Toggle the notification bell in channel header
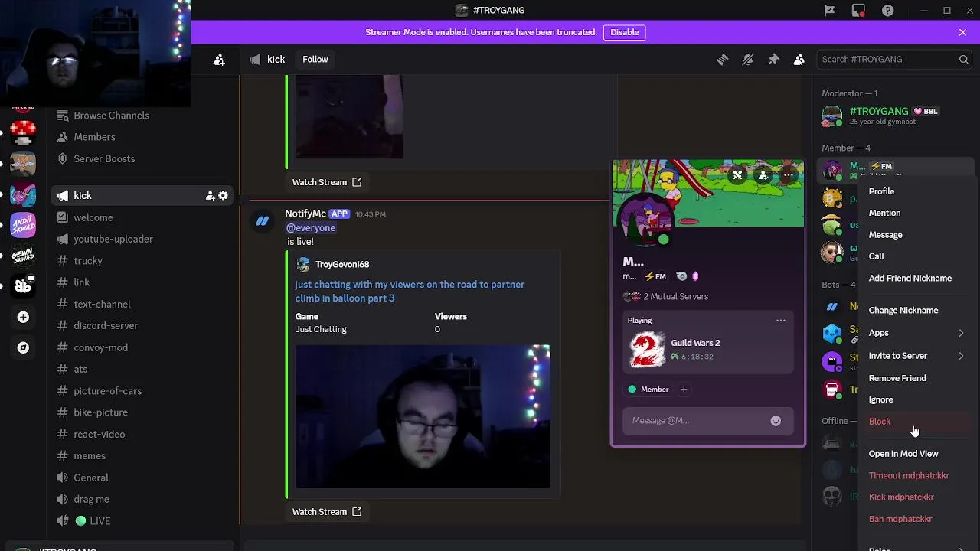Viewport: 980px width, 551px height. 748,59
